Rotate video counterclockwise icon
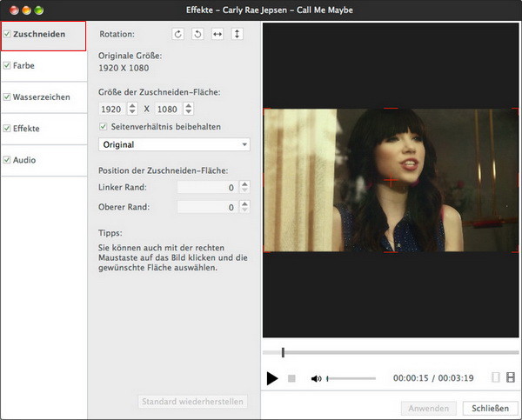The height and width of the screenshot is (420, 522). [x=197, y=34]
